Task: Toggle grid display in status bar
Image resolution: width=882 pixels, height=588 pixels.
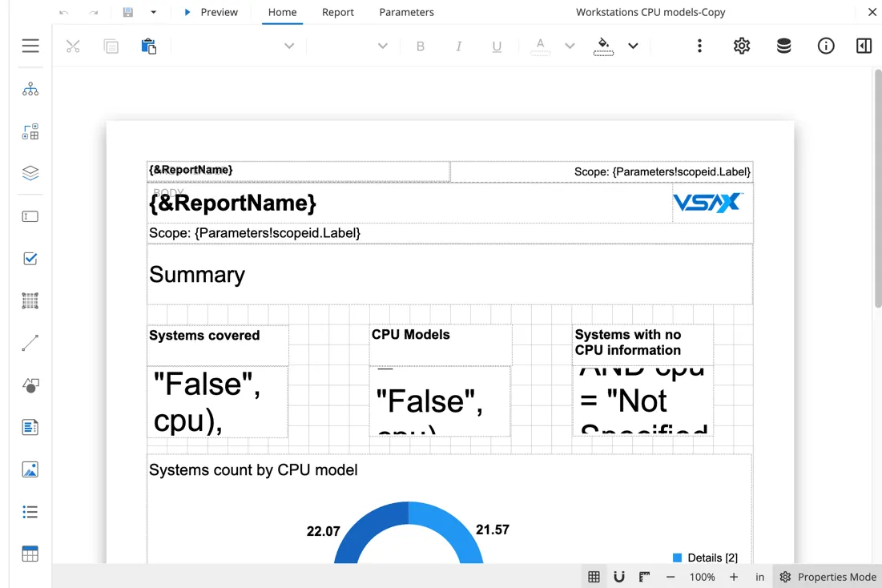Action: (594, 577)
